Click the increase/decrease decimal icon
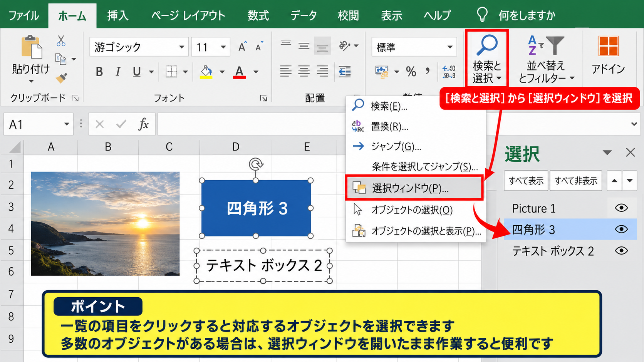The width and height of the screenshot is (644, 362). click(449, 72)
